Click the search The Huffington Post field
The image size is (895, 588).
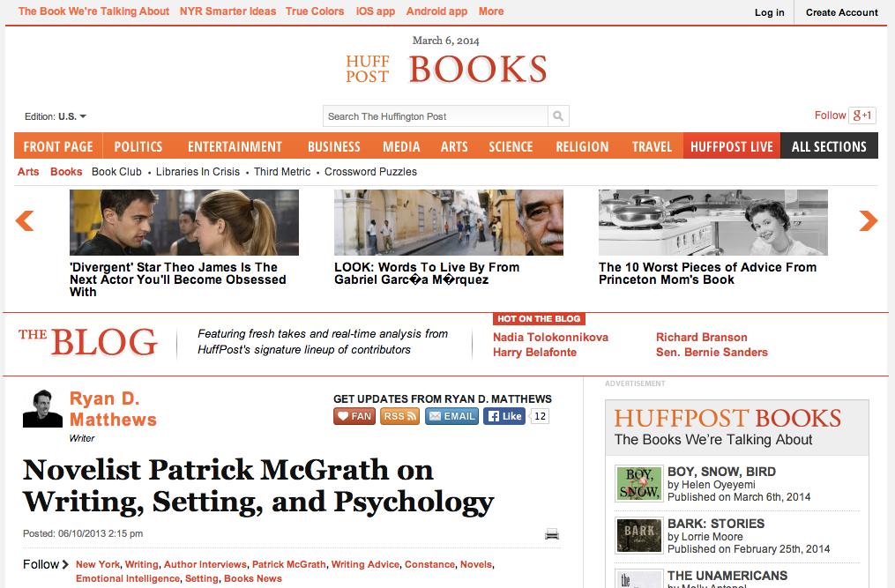pyautogui.click(x=435, y=116)
